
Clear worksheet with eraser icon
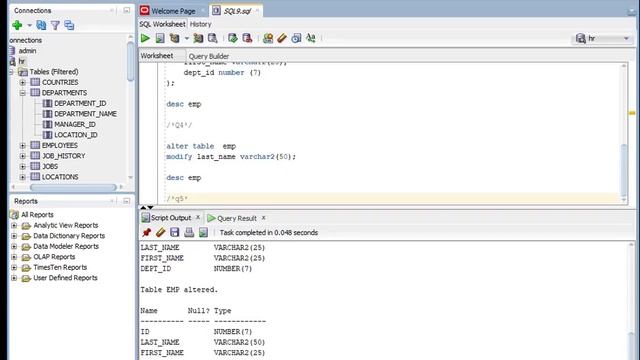coord(282,38)
